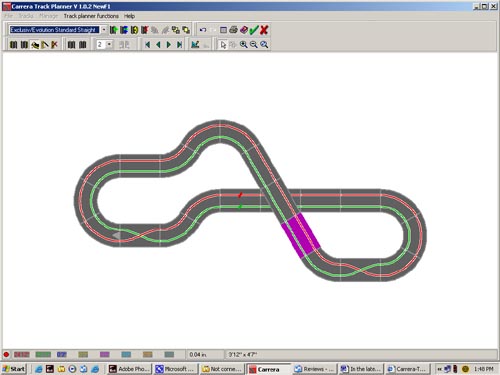Switch to Carrera-T taskbar button
The width and height of the screenshot is (500, 375).
tap(407, 369)
